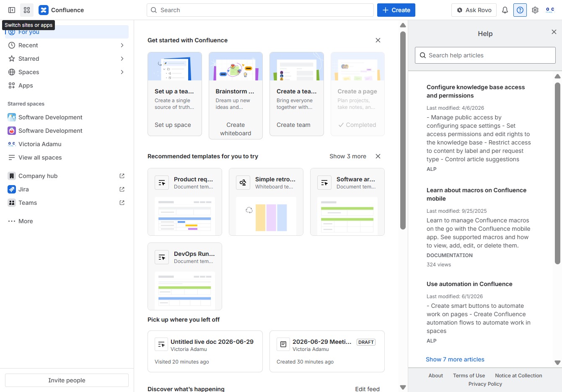Click the three-dots icon beside More
Viewport: 562px width, 392px height.
[x=12, y=221]
